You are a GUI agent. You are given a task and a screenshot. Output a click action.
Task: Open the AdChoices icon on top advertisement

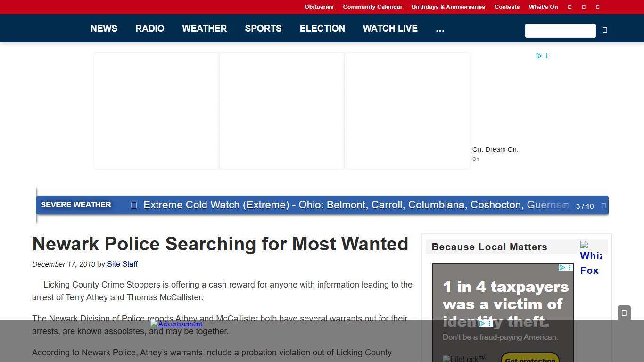point(539,56)
